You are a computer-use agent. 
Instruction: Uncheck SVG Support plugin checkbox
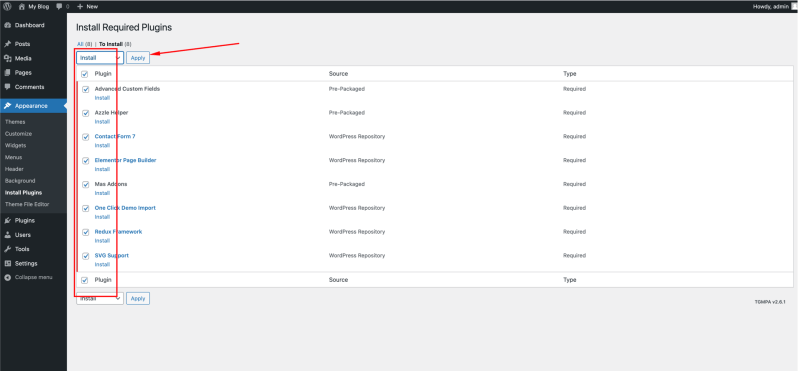[x=86, y=256]
